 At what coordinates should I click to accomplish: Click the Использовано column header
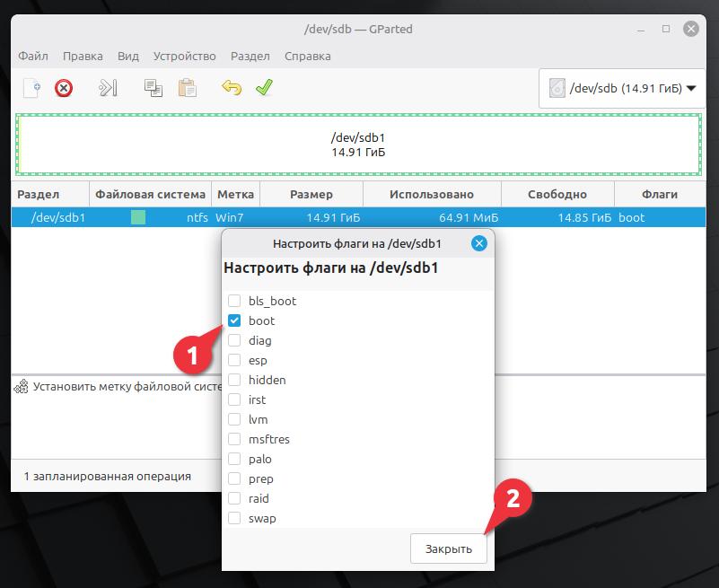tap(432, 194)
